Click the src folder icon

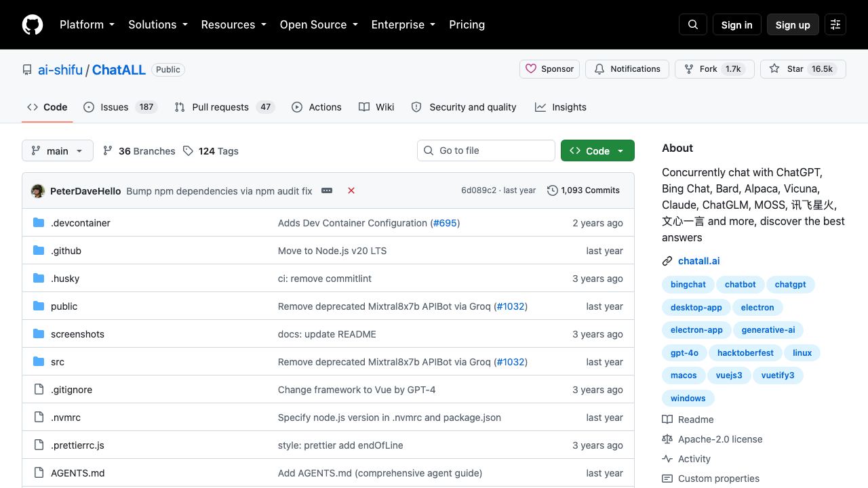pyautogui.click(x=39, y=362)
